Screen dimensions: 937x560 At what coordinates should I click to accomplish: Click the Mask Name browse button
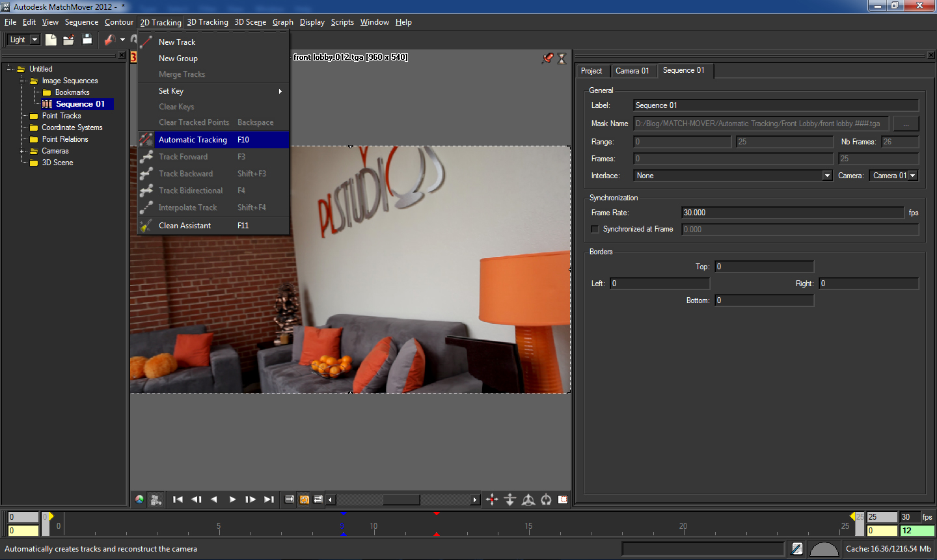[x=906, y=124]
